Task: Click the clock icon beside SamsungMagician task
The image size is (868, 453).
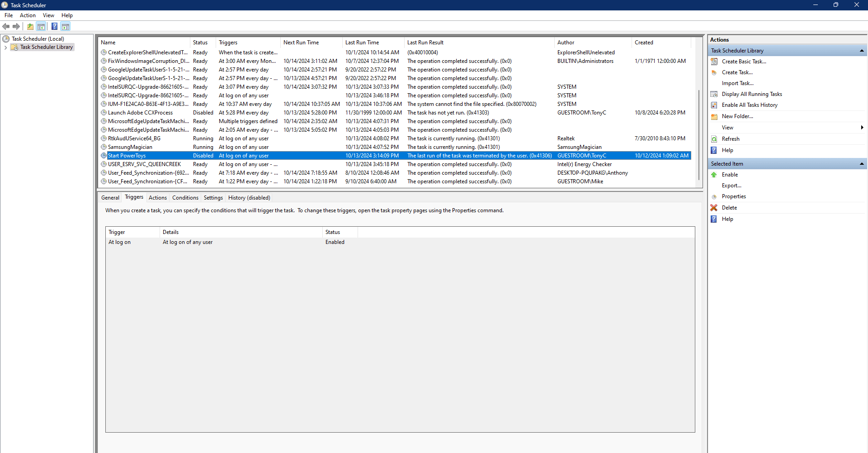Action: click(104, 147)
